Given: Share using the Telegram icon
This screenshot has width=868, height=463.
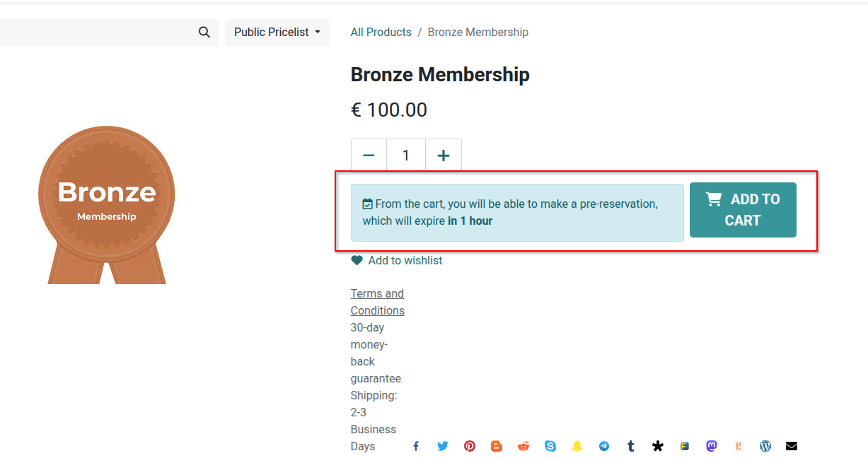Looking at the screenshot, I should 604,446.
